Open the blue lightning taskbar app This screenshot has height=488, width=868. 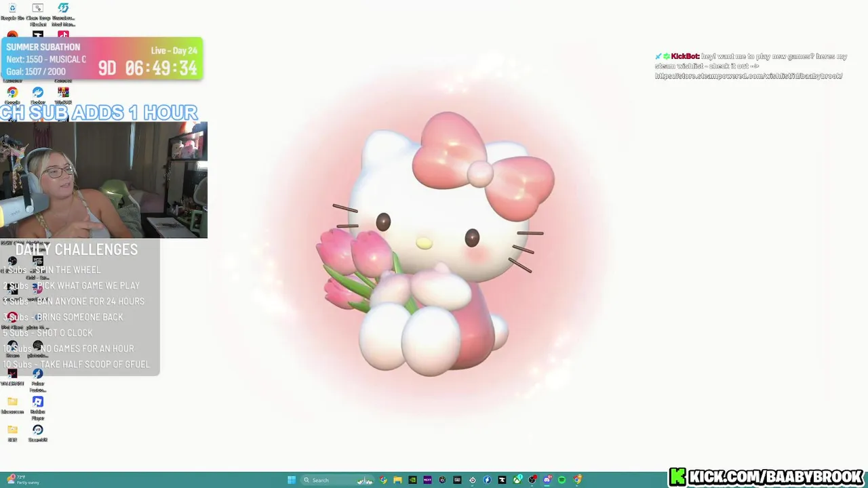click(487, 480)
